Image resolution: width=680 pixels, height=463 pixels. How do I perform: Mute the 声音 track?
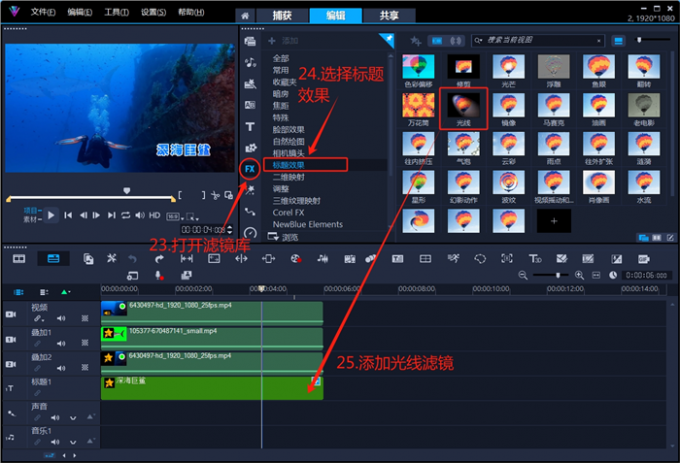[x=55, y=417]
